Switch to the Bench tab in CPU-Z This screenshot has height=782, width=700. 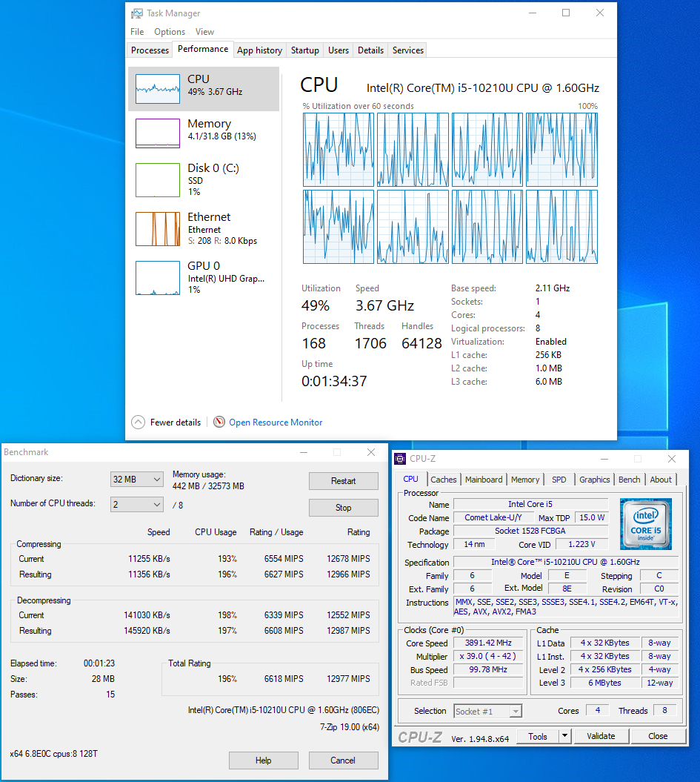pyautogui.click(x=629, y=480)
